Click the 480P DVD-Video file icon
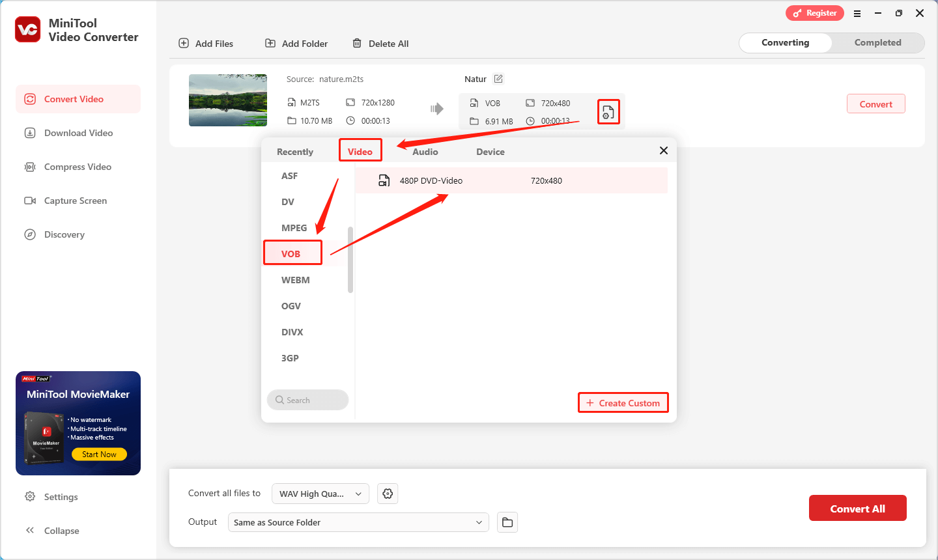Viewport: 938px width, 560px height. pos(384,180)
